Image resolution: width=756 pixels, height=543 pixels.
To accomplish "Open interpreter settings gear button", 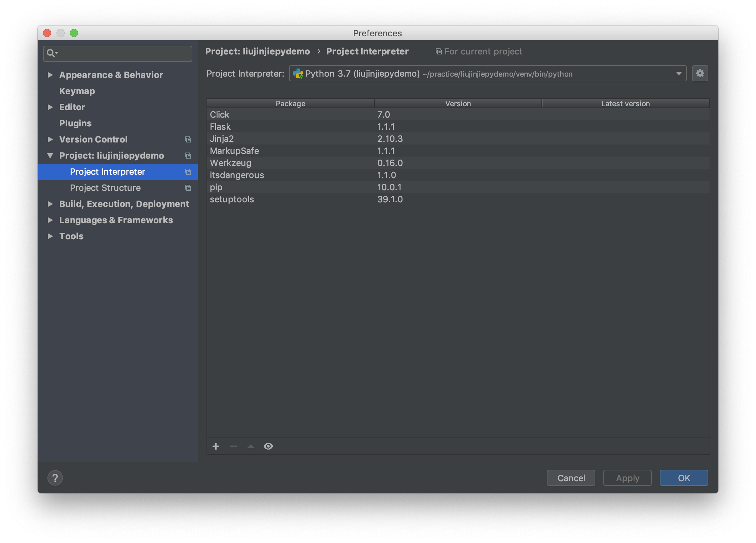I will tap(700, 73).
